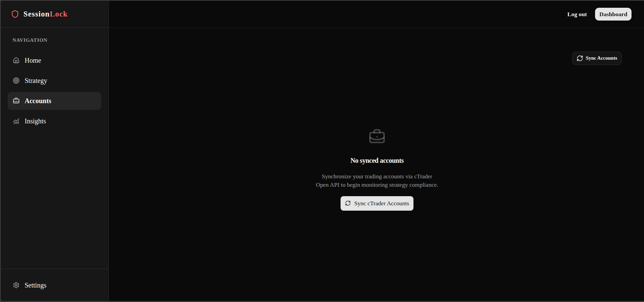This screenshot has height=302, width=644.
Task: Open the Home navigation item
Action: click(x=54, y=60)
